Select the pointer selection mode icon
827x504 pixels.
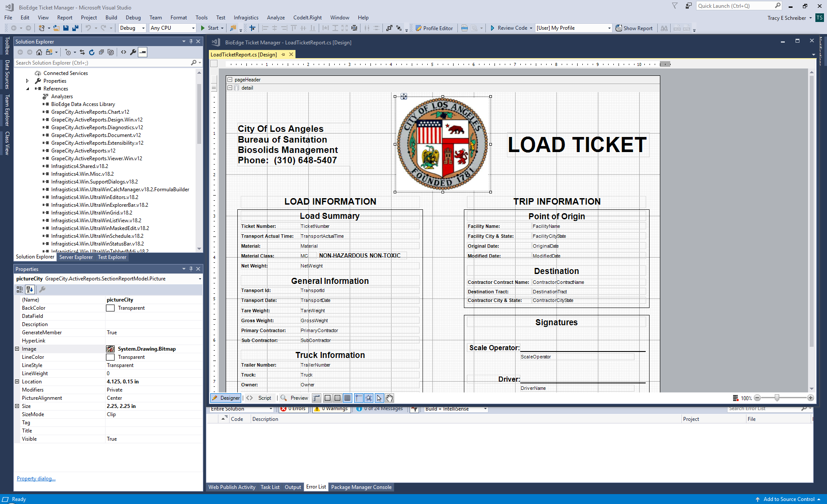(379, 398)
